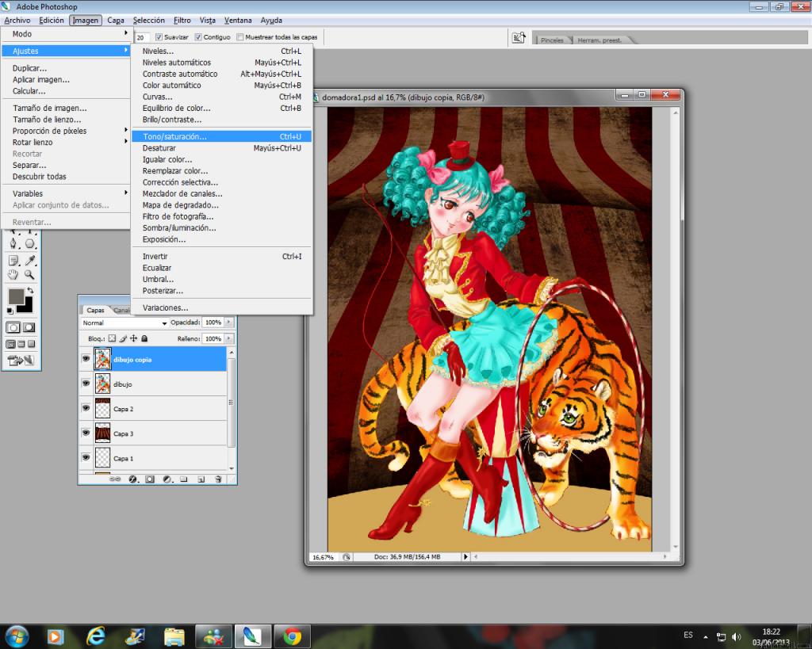Open the Filtro menu
The image size is (812, 649).
point(182,20)
